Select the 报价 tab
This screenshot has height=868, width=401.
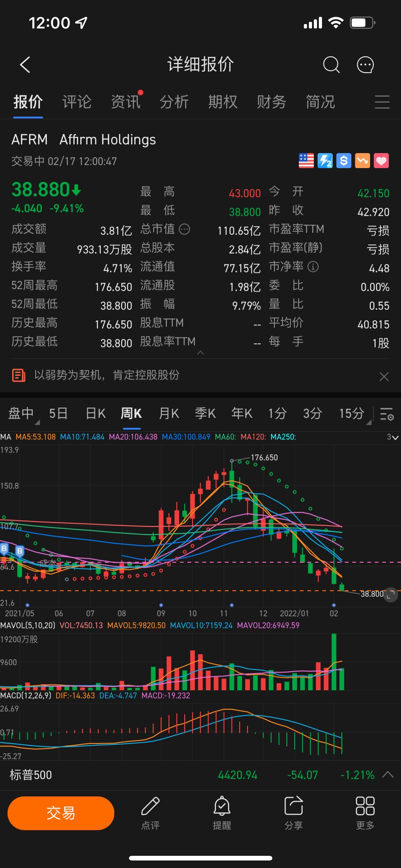28,102
